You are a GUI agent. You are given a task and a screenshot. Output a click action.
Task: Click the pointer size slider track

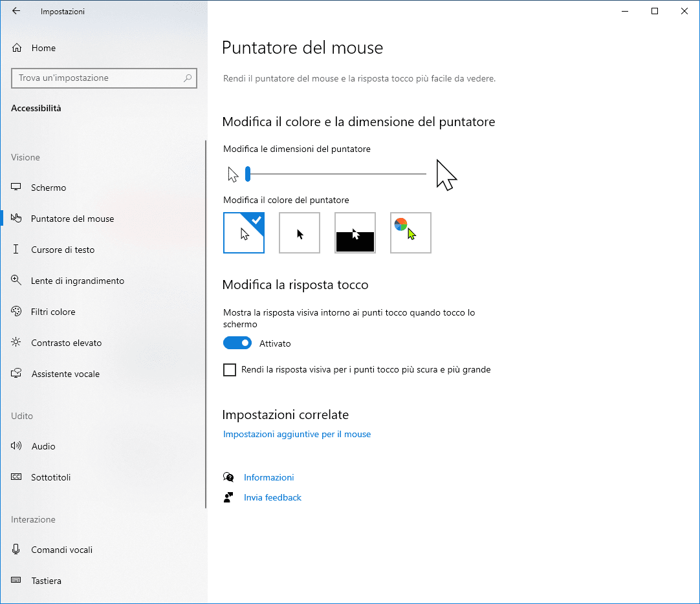point(336,174)
